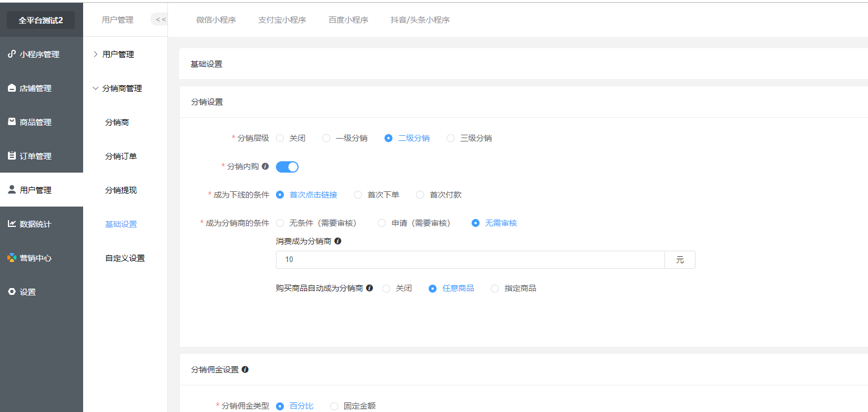Switch to 微信小程序 tab
Image resolution: width=868 pixels, height=412 pixels.
click(x=216, y=20)
